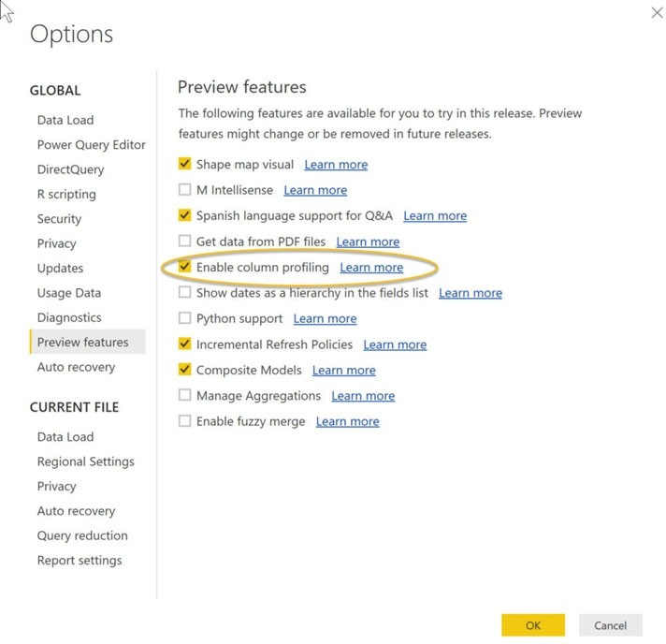Enable Python support checkbox
This screenshot has width=666, height=644.
click(x=184, y=319)
